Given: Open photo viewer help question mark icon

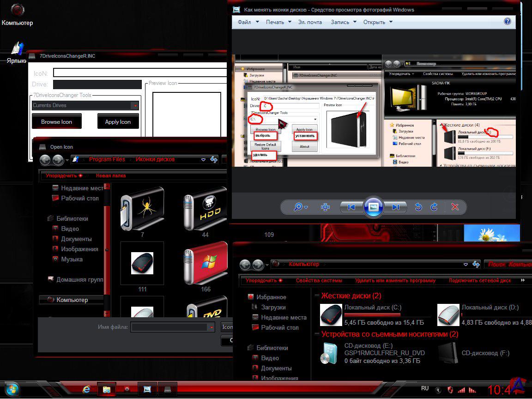Looking at the screenshot, I should tap(508, 21).
